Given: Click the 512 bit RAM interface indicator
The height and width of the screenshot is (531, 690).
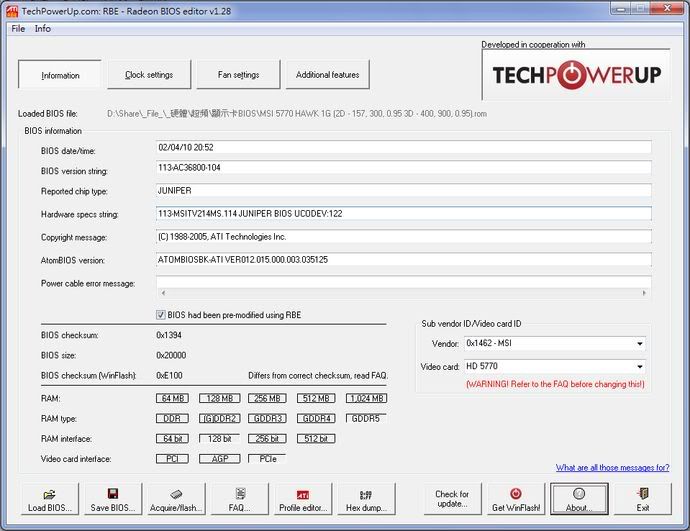Looking at the screenshot, I should pyautogui.click(x=316, y=439).
